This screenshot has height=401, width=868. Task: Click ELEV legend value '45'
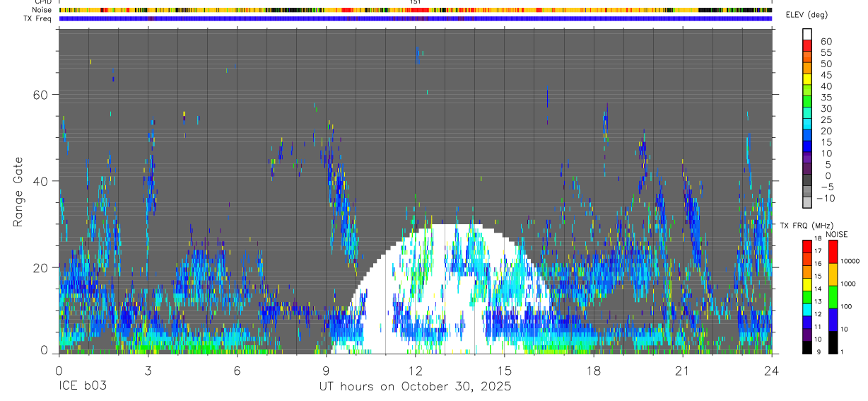(x=827, y=75)
